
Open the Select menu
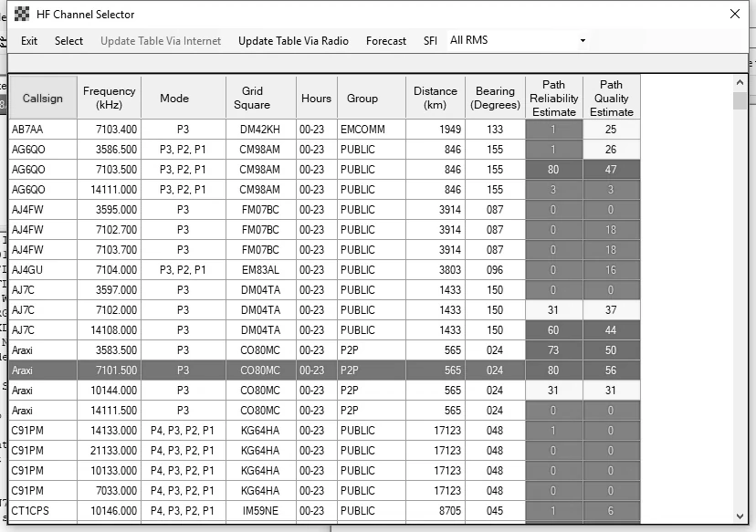pos(69,41)
